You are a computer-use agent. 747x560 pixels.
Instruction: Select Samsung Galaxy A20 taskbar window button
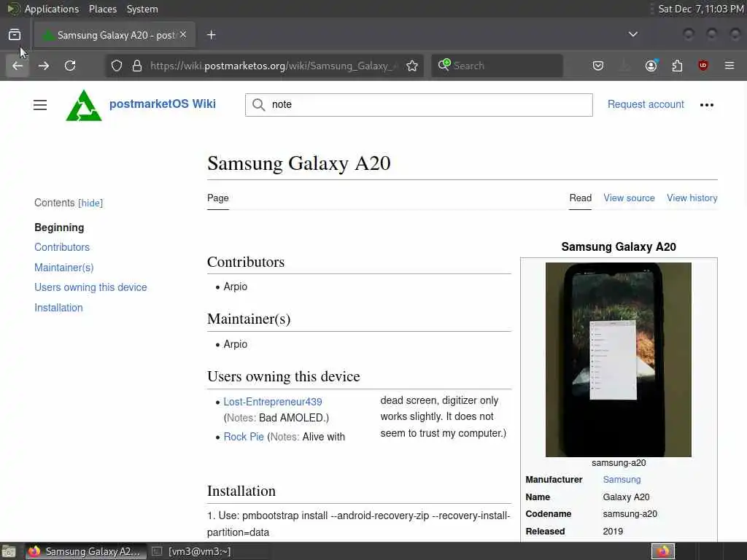pos(85,551)
